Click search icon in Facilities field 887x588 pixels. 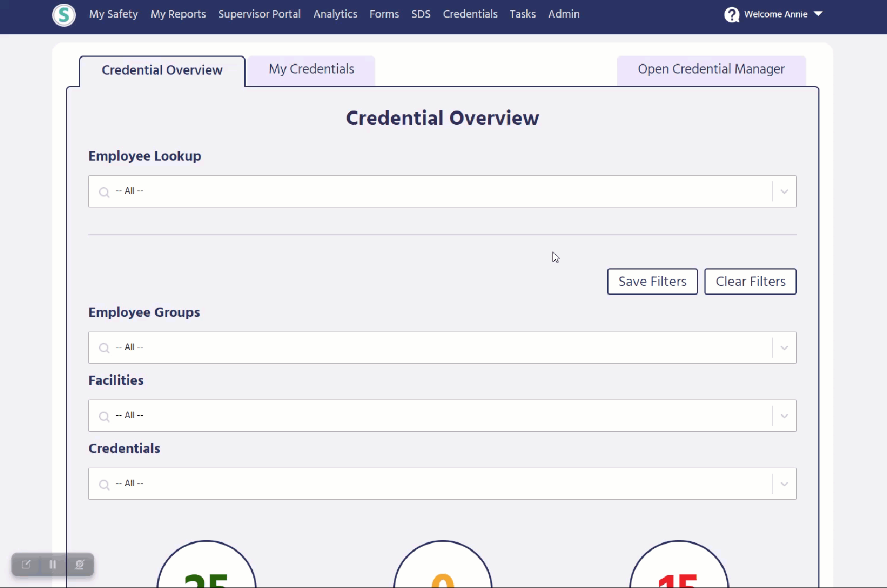[x=104, y=416]
